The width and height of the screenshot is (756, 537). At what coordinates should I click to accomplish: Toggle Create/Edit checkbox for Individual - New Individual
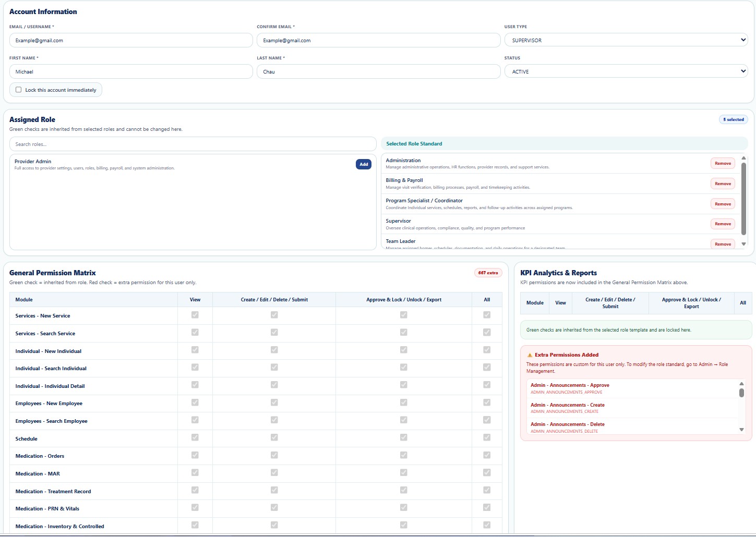[x=274, y=350]
